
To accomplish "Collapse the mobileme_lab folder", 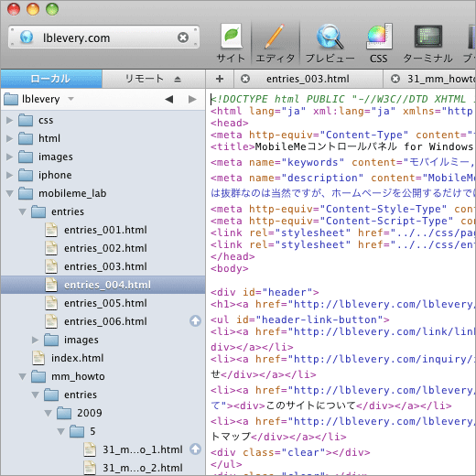I will click(10, 193).
